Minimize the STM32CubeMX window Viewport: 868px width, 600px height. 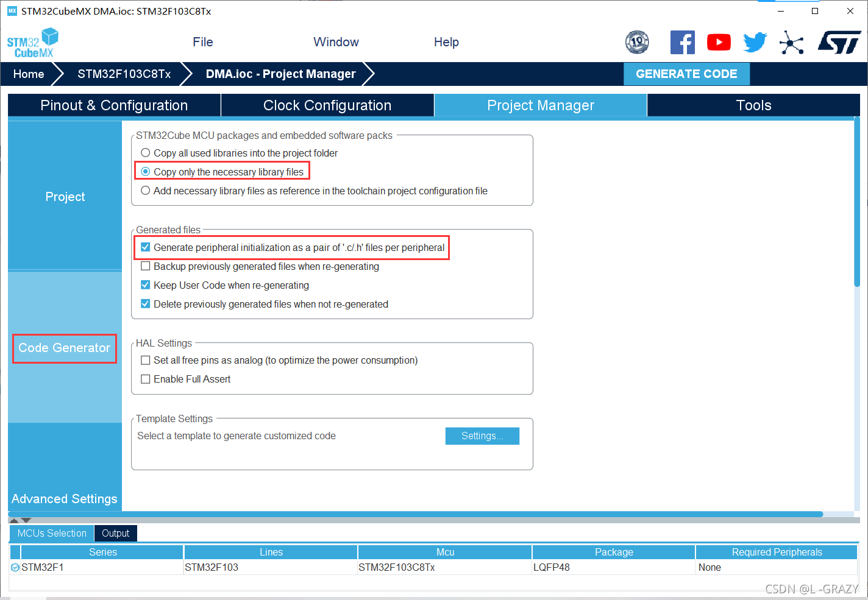click(x=780, y=11)
